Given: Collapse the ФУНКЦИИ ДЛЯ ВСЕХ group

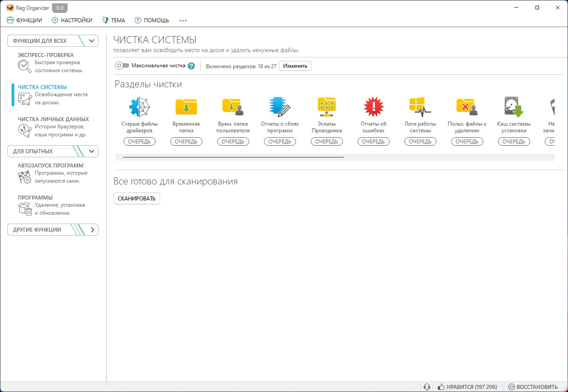Looking at the screenshot, I should pos(91,41).
